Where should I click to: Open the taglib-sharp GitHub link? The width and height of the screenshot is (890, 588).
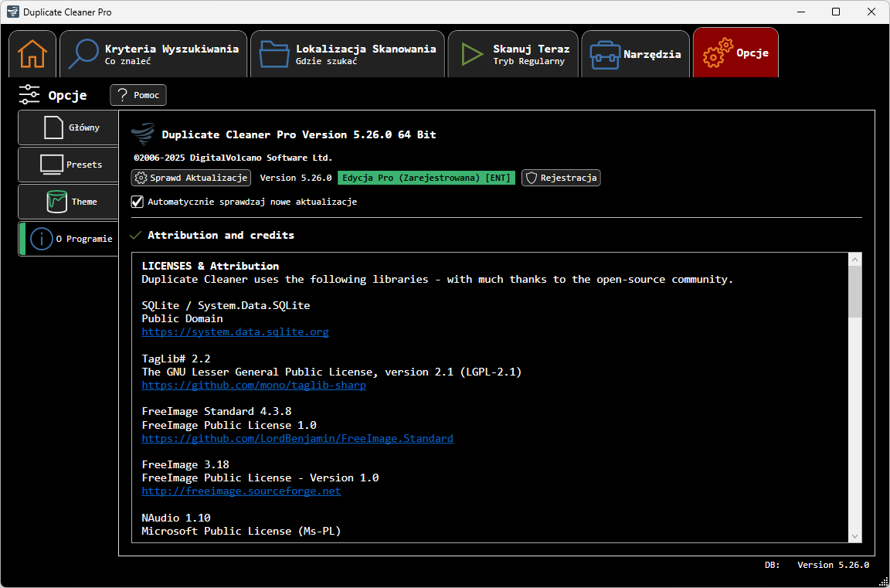pyautogui.click(x=253, y=386)
